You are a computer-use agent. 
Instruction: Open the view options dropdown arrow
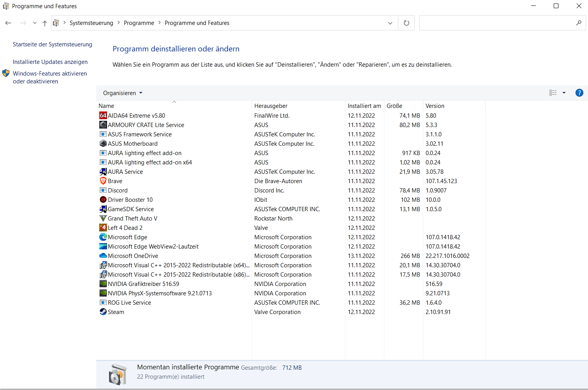pos(564,93)
